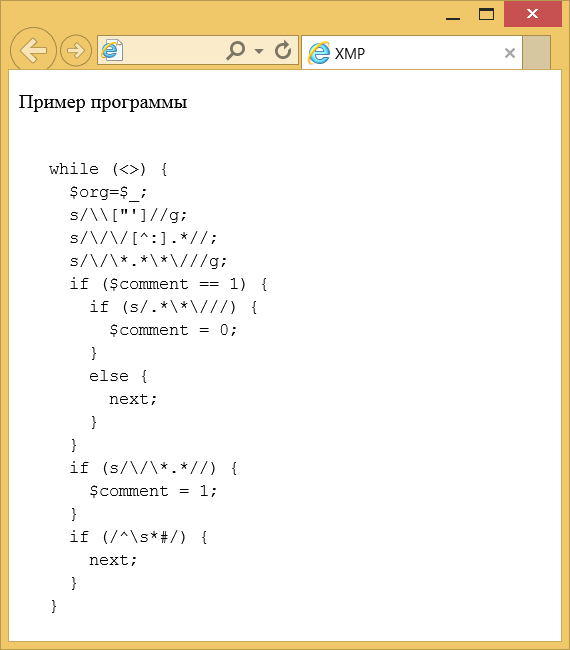Click the heading 'Пример программы'
The width and height of the screenshot is (570, 650).
(x=103, y=102)
